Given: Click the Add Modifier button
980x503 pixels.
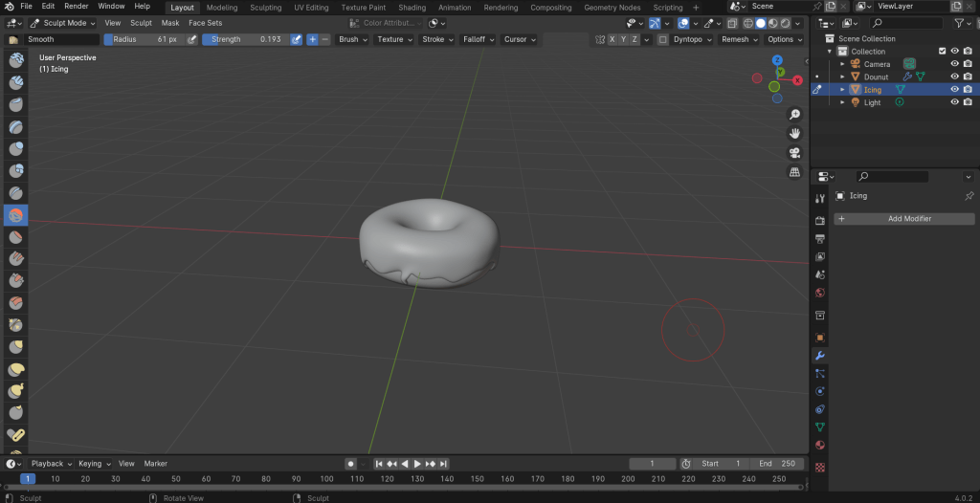Looking at the screenshot, I should [x=904, y=219].
